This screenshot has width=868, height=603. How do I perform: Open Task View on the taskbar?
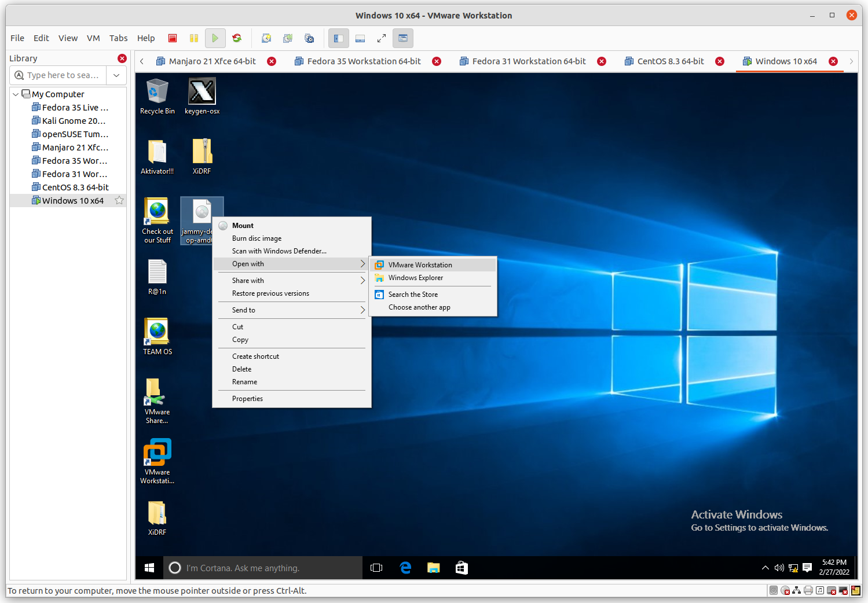pyautogui.click(x=376, y=568)
